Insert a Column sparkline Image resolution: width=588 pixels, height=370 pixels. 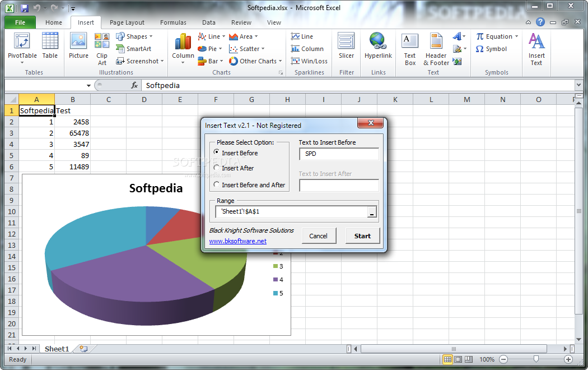307,49
